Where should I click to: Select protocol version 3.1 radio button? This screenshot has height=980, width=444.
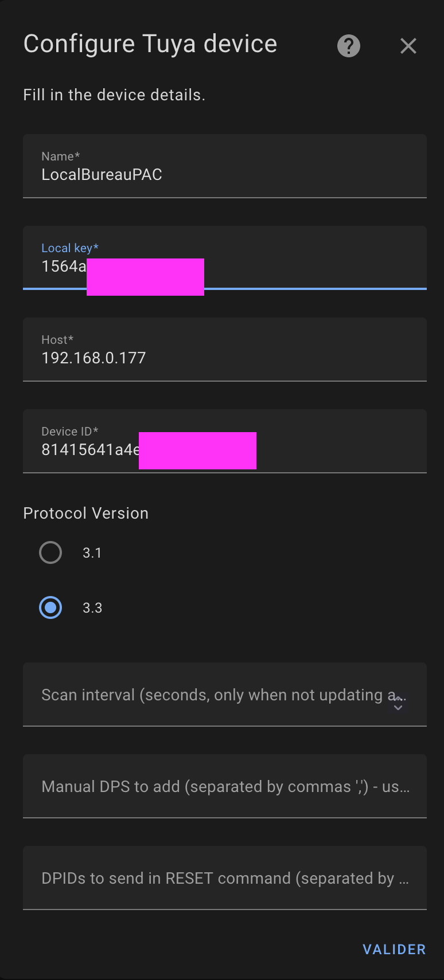pyautogui.click(x=50, y=552)
